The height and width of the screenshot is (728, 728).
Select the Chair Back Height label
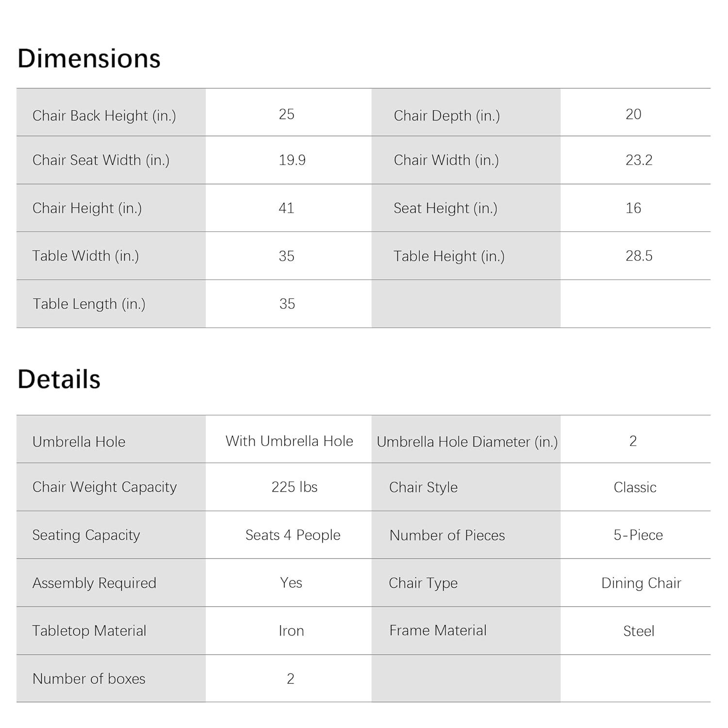click(x=104, y=116)
